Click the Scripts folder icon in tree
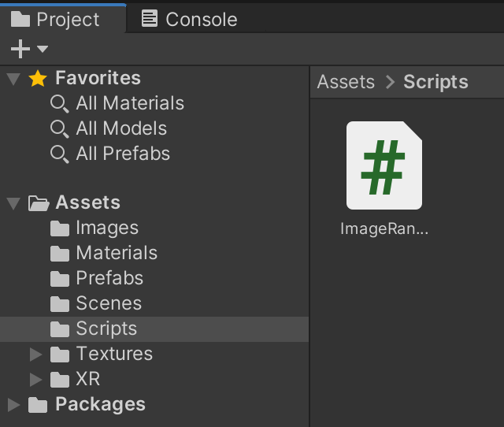This screenshot has height=427, width=504. point(60,329)
